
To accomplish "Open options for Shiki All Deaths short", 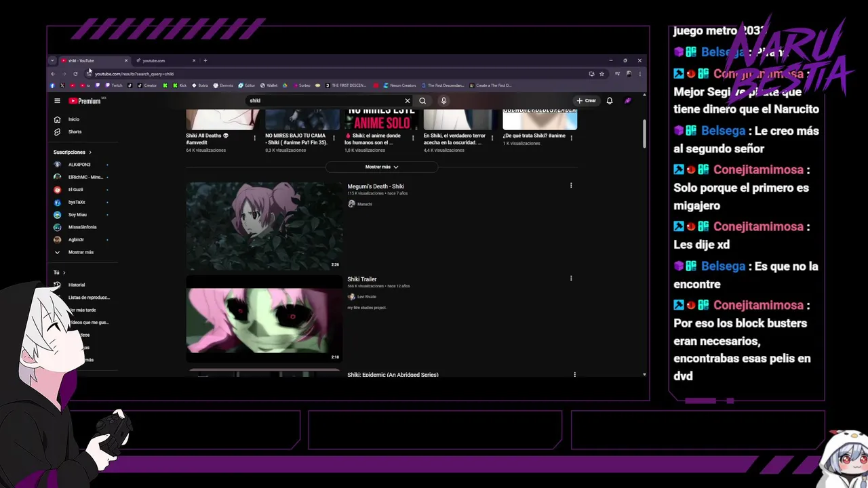I will tap(255, 138).
